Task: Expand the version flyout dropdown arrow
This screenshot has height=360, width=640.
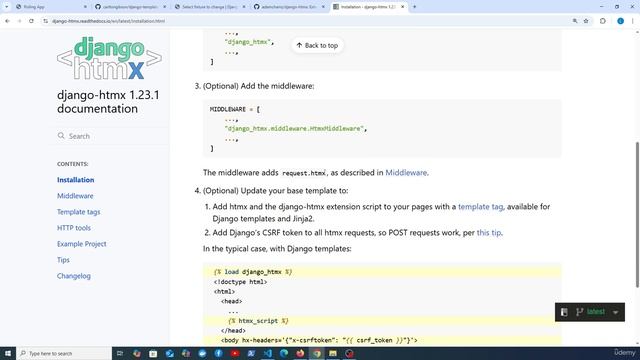Action: point(616,312)
